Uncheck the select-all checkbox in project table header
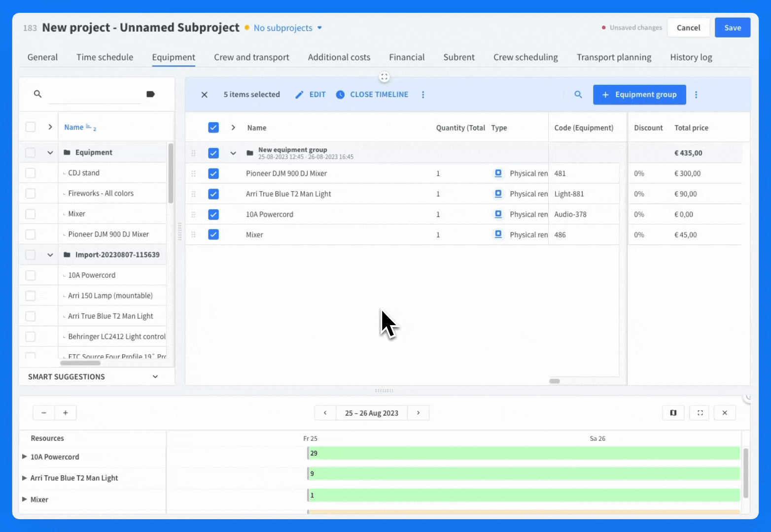771x532 pixels. pyautogui.click(x=213, y=128)
